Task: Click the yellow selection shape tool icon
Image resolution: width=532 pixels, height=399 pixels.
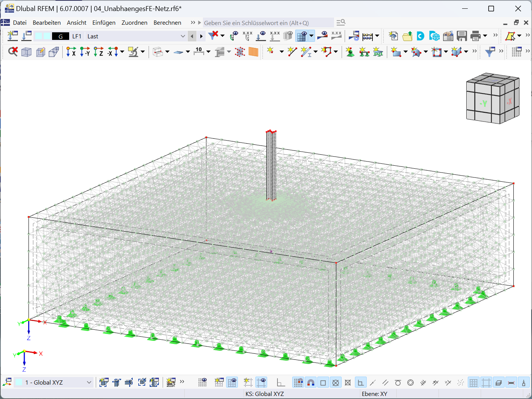Action: point(510,36)
